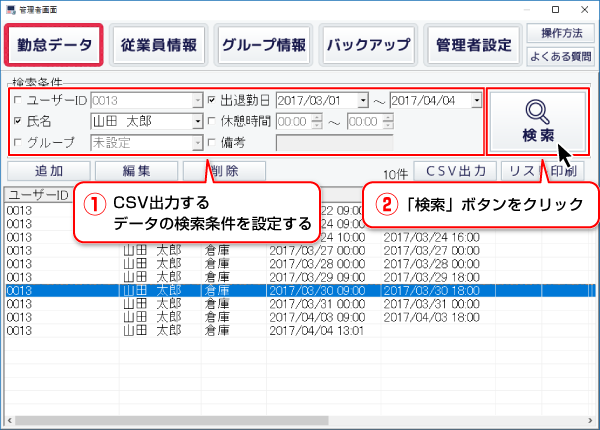Open the グループ情報 tab

[x=264, y=45]
